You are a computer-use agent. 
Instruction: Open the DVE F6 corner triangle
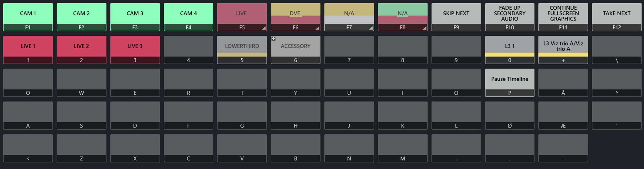pos(317,28)
